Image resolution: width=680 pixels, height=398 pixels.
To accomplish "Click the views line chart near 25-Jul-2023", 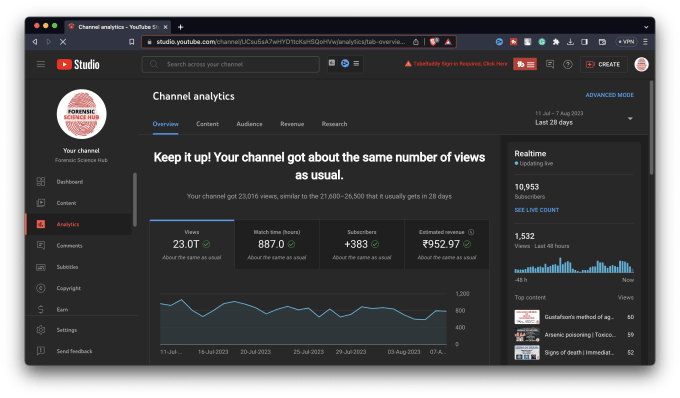I will click(308, 309).
